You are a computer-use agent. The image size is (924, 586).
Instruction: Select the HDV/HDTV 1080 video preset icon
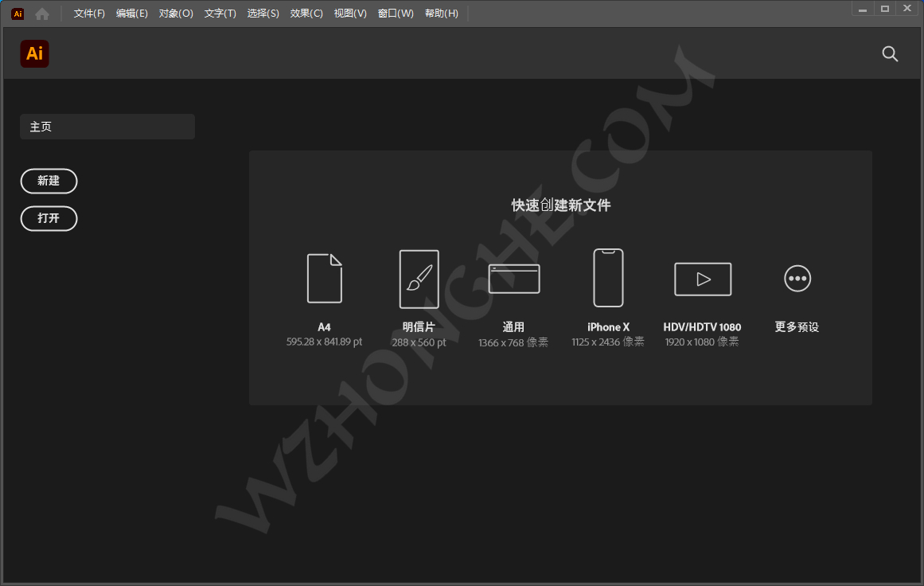pyautogui.click(x=702, y=279)
